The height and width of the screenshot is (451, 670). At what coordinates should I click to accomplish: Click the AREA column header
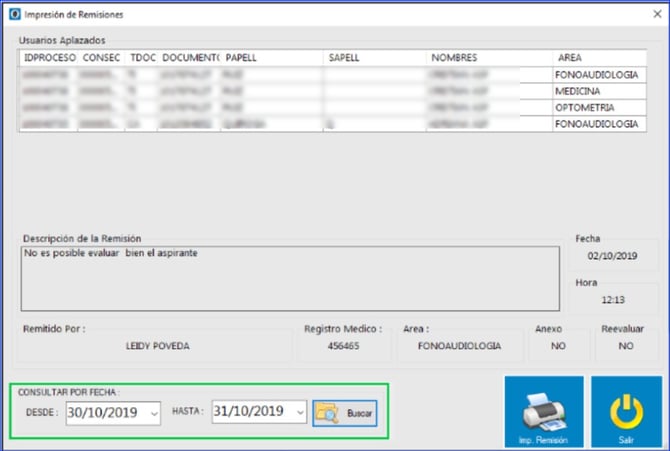coord(570,58)
